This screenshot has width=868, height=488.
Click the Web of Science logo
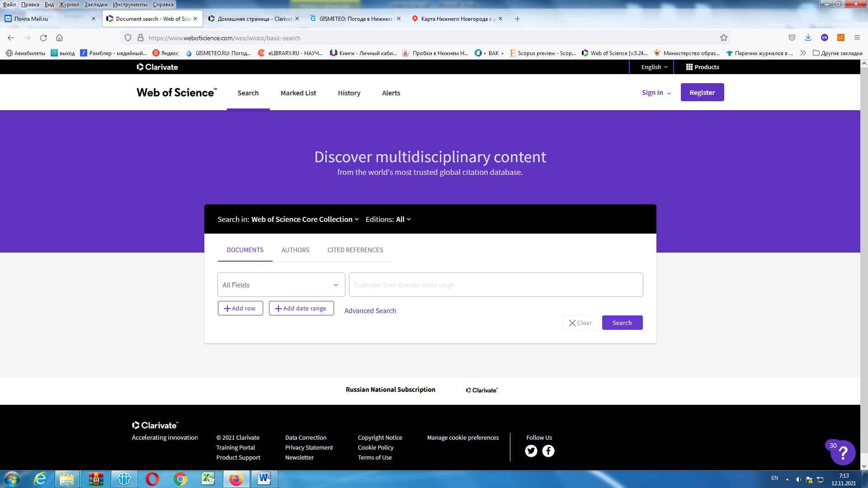(177, 93)
